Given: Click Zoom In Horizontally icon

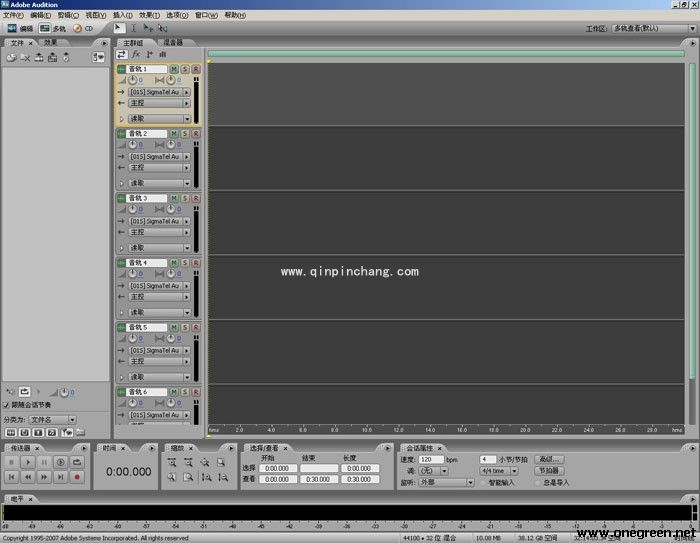Looking at the screenshot, I should tap(172, 463).
